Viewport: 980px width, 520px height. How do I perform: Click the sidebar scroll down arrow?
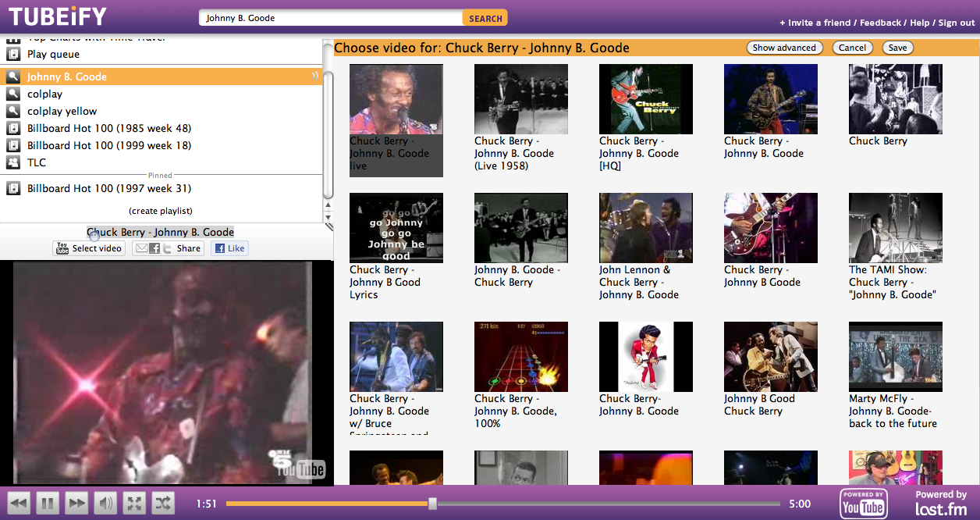pyautogui.click(x=328, y=217)
